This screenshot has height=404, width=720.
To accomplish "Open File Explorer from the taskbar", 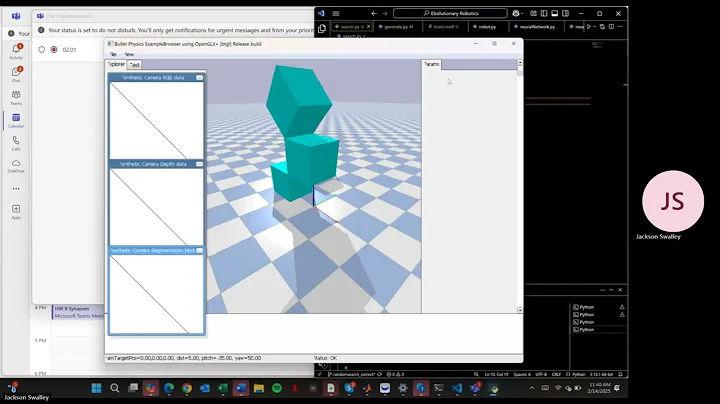I will pos(259,388).
